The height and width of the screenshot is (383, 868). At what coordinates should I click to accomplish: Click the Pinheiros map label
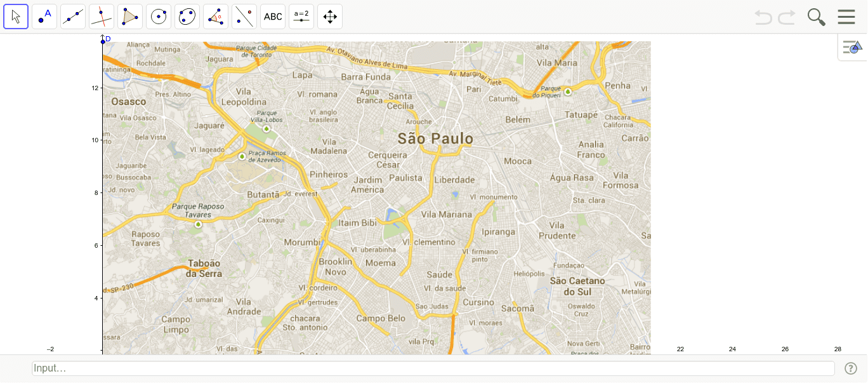[x=329, y=174]
